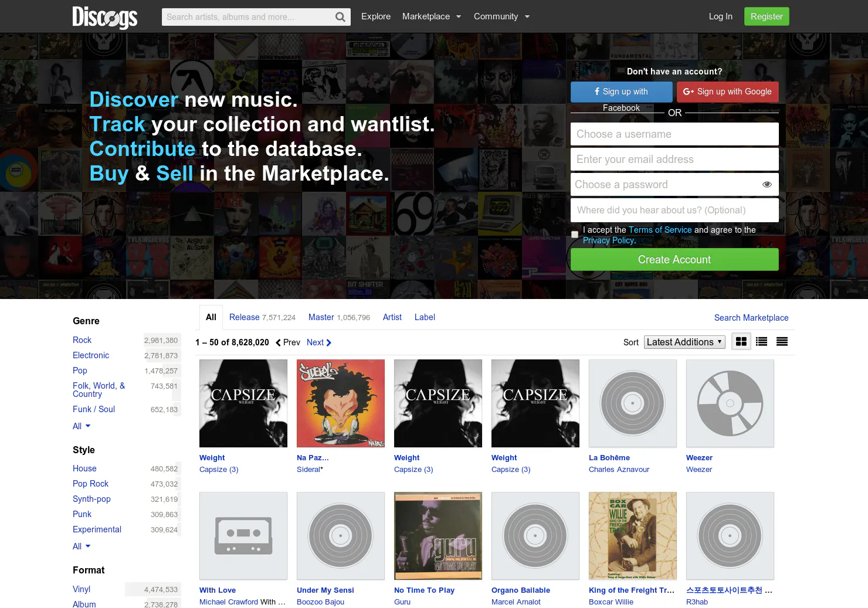
Task: Click the email address field
Action: click(674, 159)
